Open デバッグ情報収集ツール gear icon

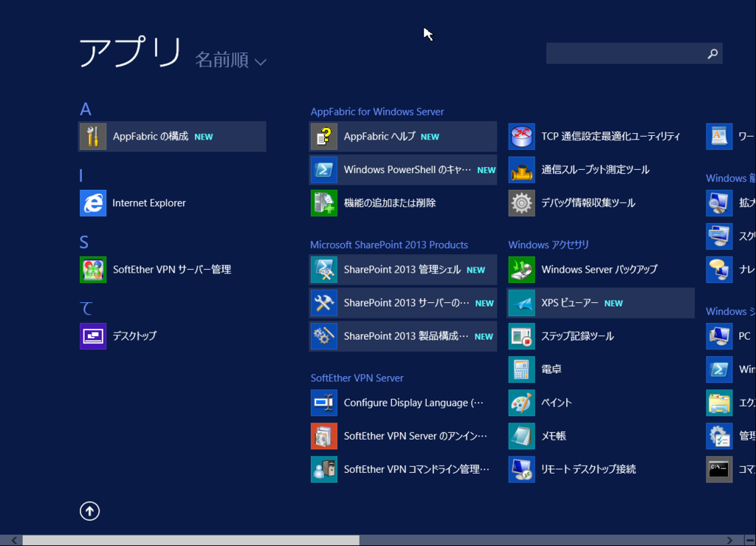pyautogui.click(x=522, y=203)
